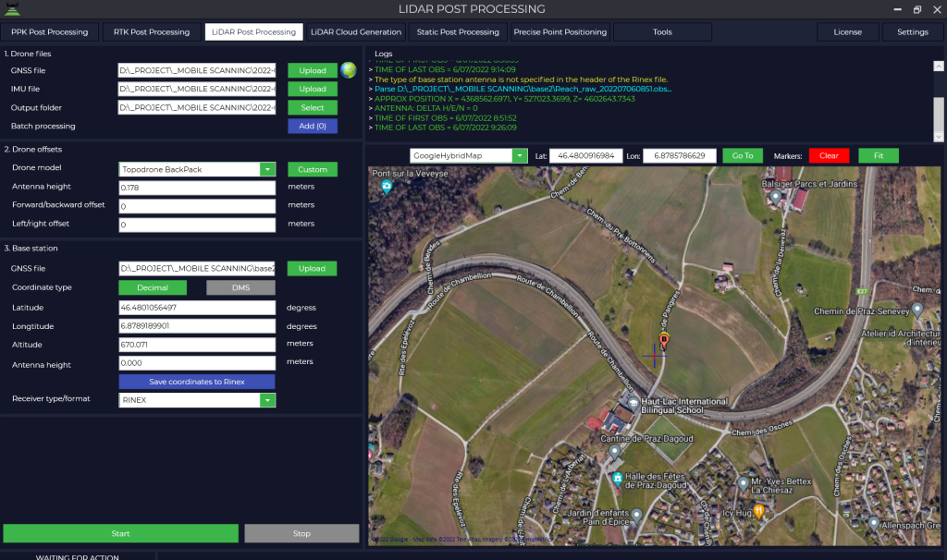This screenshot has width=947, height=560.
Task: Switch to PPK Post Processing tab
Action: click(50, 32)
